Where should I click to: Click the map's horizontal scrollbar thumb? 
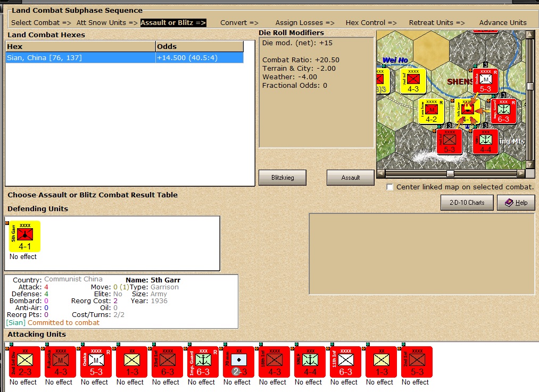450,173
